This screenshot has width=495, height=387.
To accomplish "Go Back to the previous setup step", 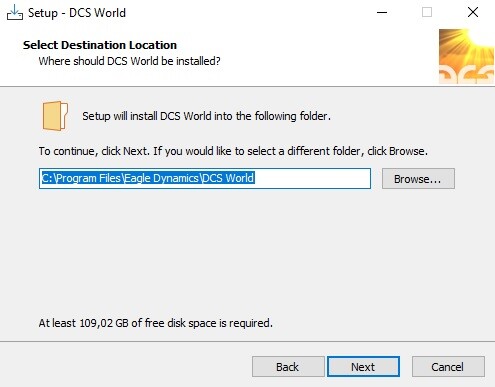I will pyautogui.click(x=288, y=367).
